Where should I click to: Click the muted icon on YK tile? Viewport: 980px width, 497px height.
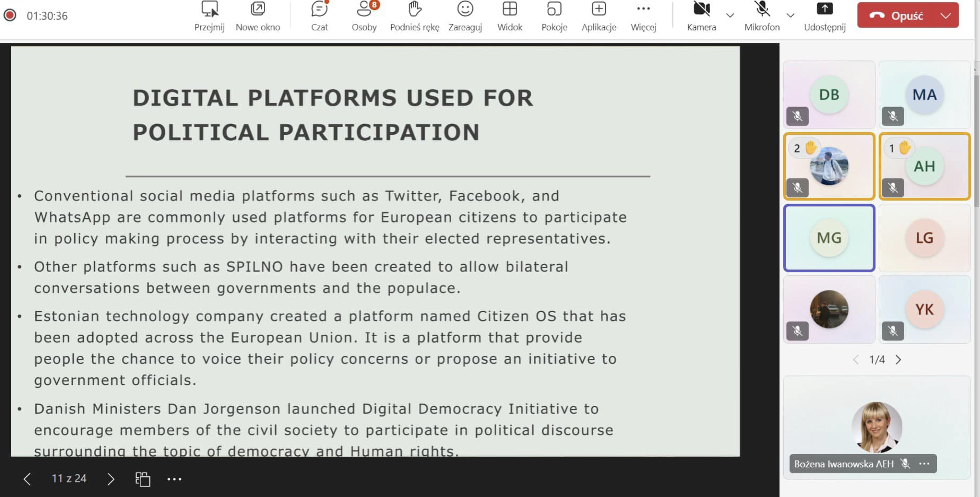893,331
